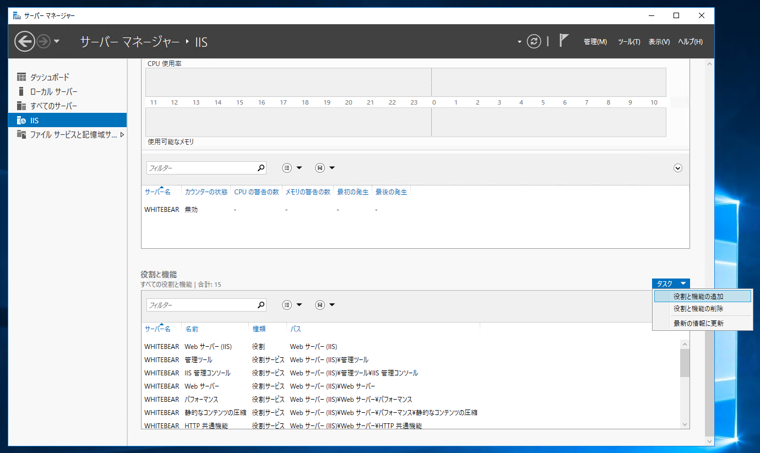Go back with the navigation arrow

(x=24, y=41)
